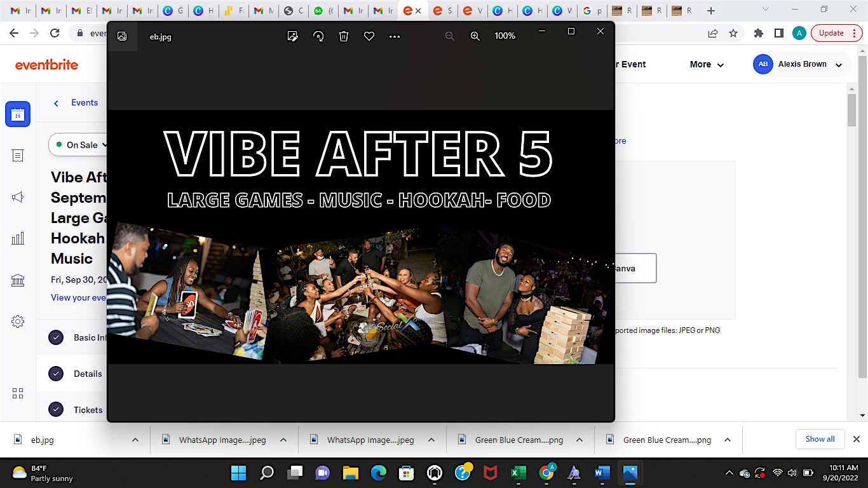Reload the Eventbrite page

point(55,33)
